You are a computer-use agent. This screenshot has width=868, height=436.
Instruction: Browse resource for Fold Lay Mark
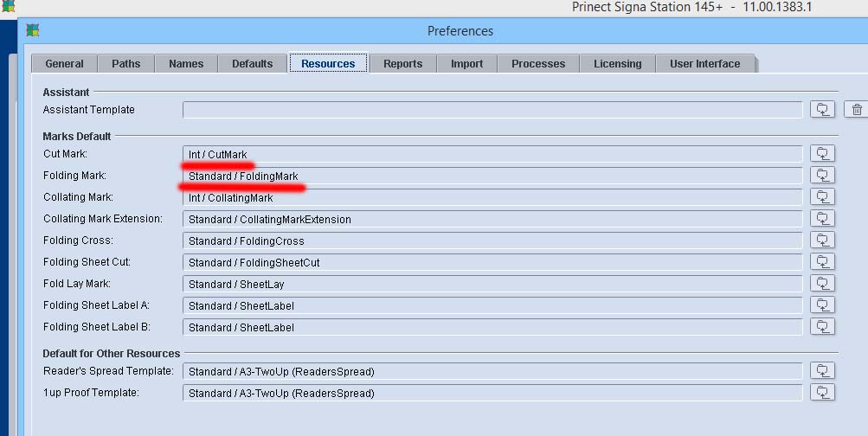pyautogui.click(x=822, y=283)
